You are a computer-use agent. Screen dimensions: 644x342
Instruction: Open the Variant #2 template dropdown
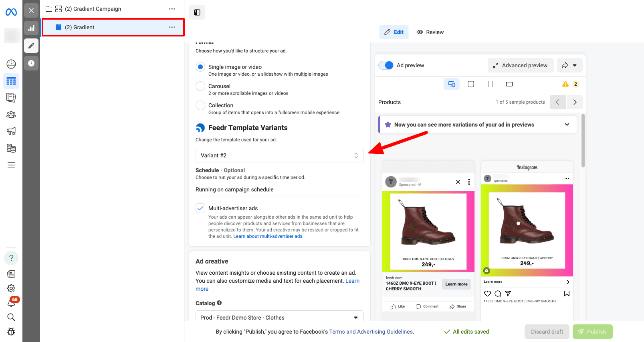279,155
